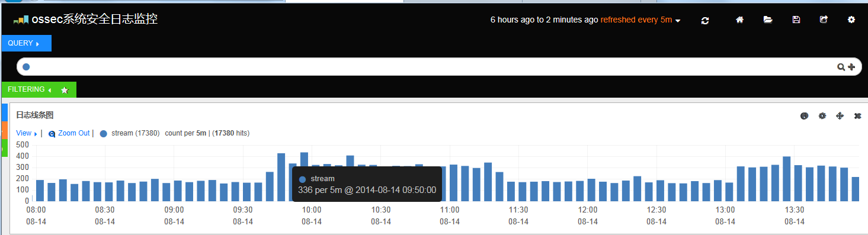Click the save dashboard disk icon
This screenshot has width=868, height=235.
[796, 20]
